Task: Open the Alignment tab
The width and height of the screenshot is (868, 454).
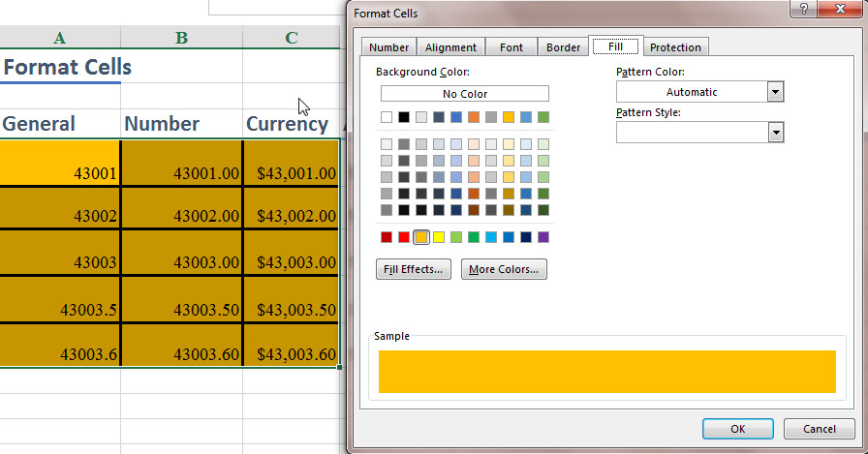Action: (x=450, y=47)
